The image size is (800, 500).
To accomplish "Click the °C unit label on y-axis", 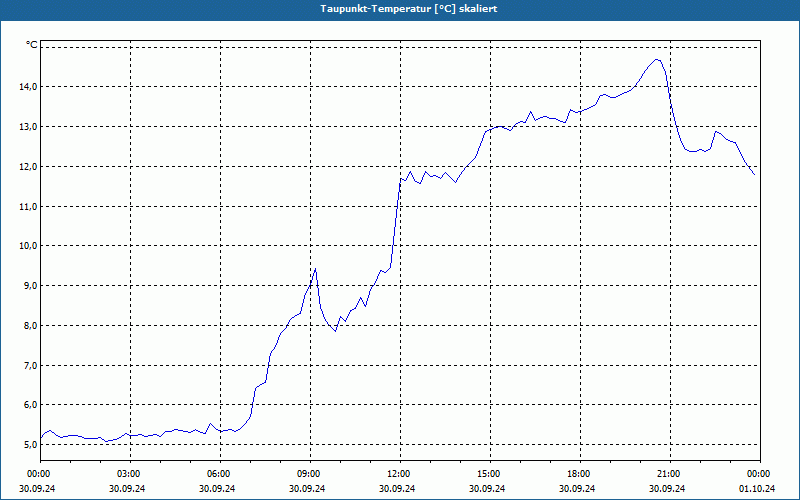I will point(32,45).
